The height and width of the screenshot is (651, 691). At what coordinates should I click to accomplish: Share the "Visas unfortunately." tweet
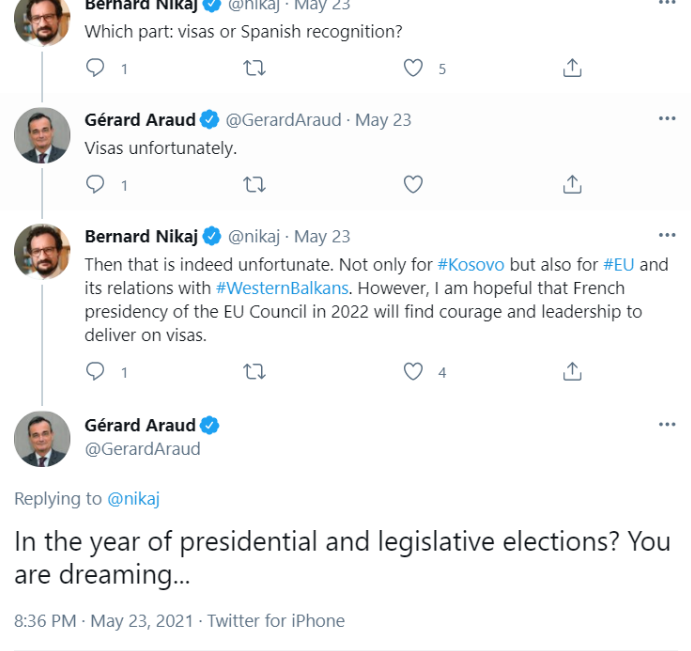(572, 184)
